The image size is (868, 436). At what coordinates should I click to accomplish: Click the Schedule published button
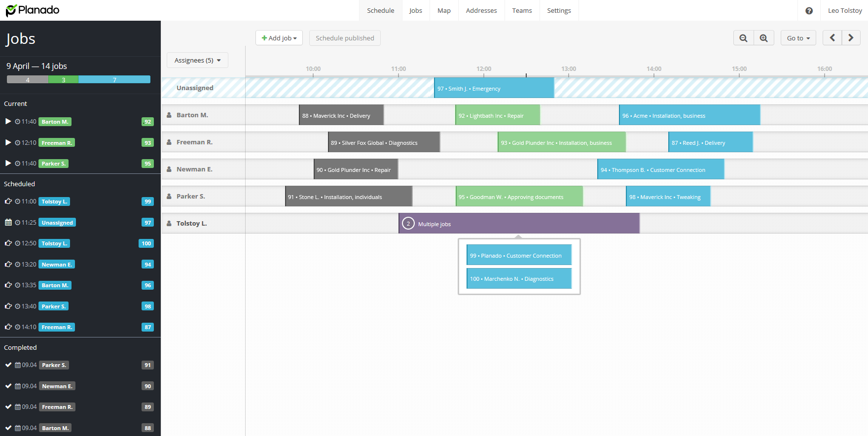345,38
